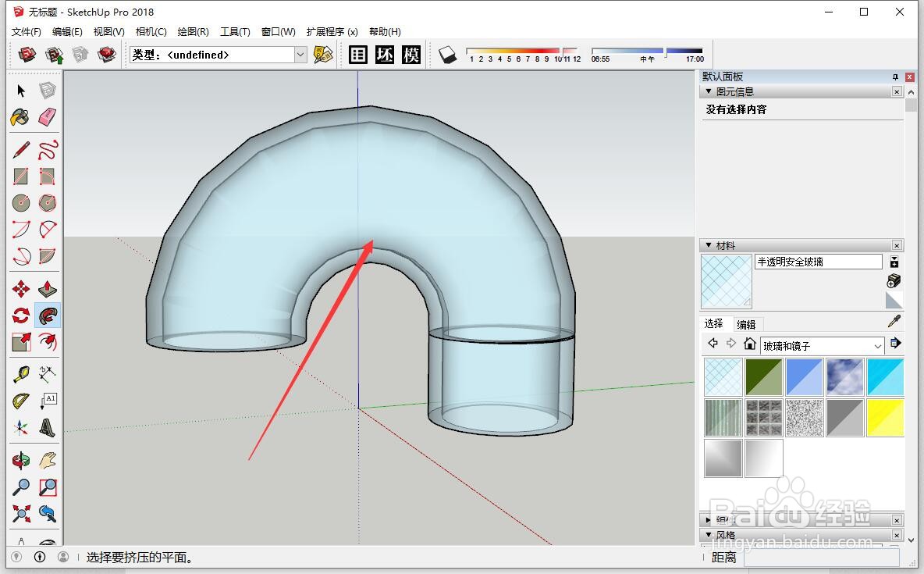Pick the Eraser tool
This screenshot has width=924, height=574.
click(48, 117)
